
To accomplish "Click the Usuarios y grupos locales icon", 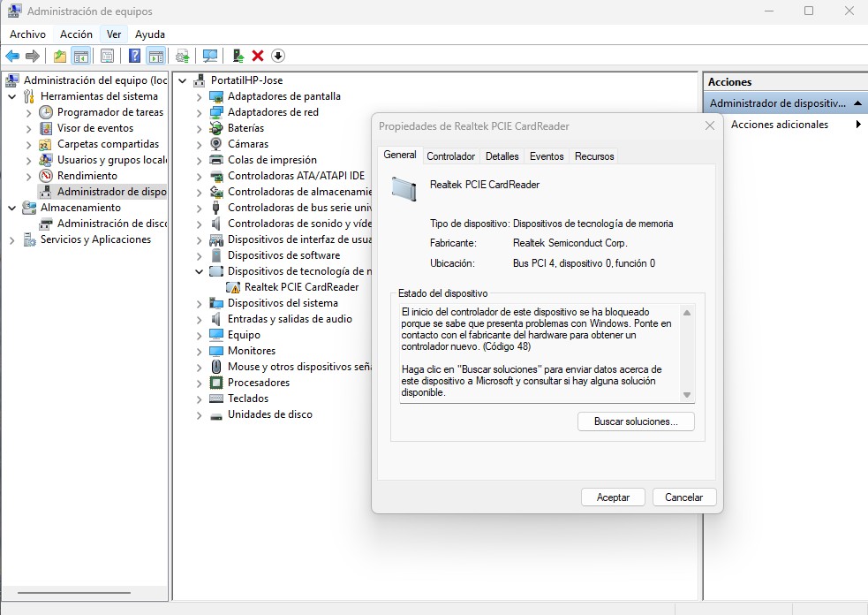I will click(45, 160).
